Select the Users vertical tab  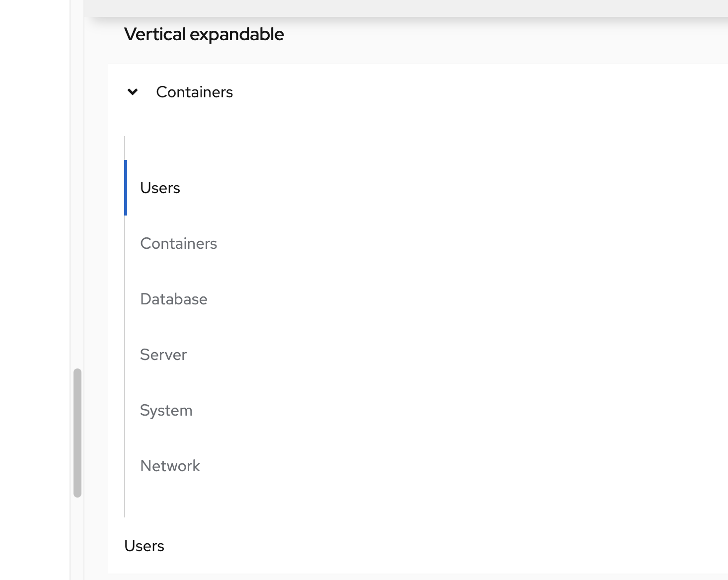pos(160,188)
